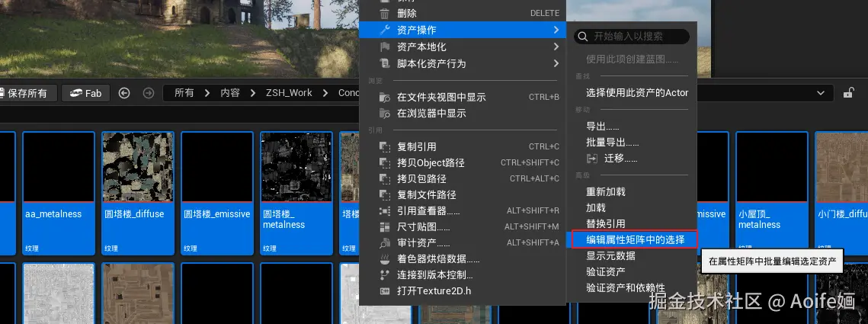Choose 删除 from the context menu
This screenshot has width=868, height=324.
pyautogui.click(x=463, y=14)
